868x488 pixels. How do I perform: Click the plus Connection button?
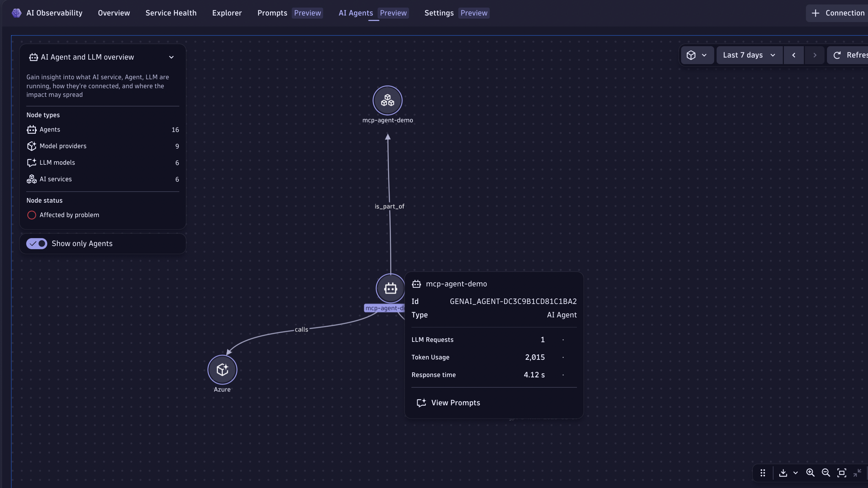[838, 13]
